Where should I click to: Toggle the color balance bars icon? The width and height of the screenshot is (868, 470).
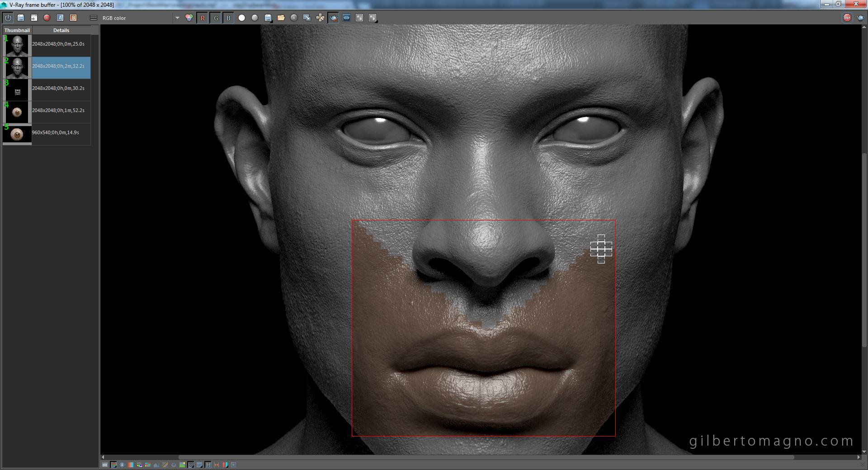click(148, 465)
